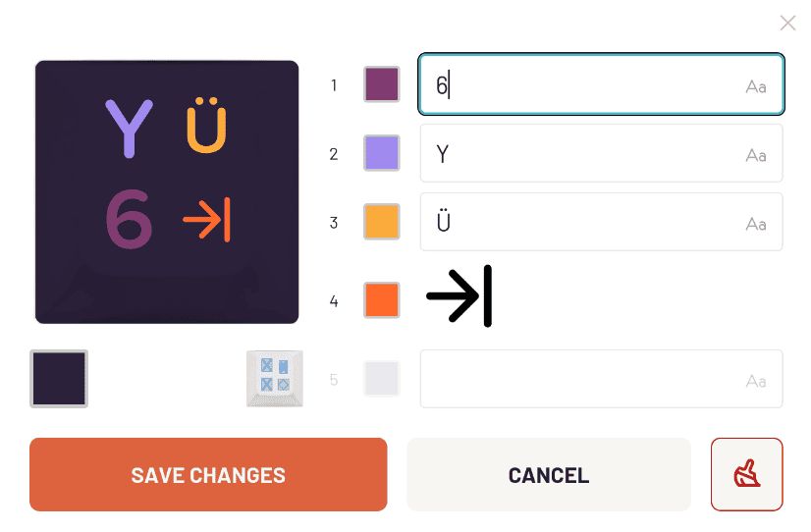Click the Aa font icon in legend 3

click(x=755, y=224)
